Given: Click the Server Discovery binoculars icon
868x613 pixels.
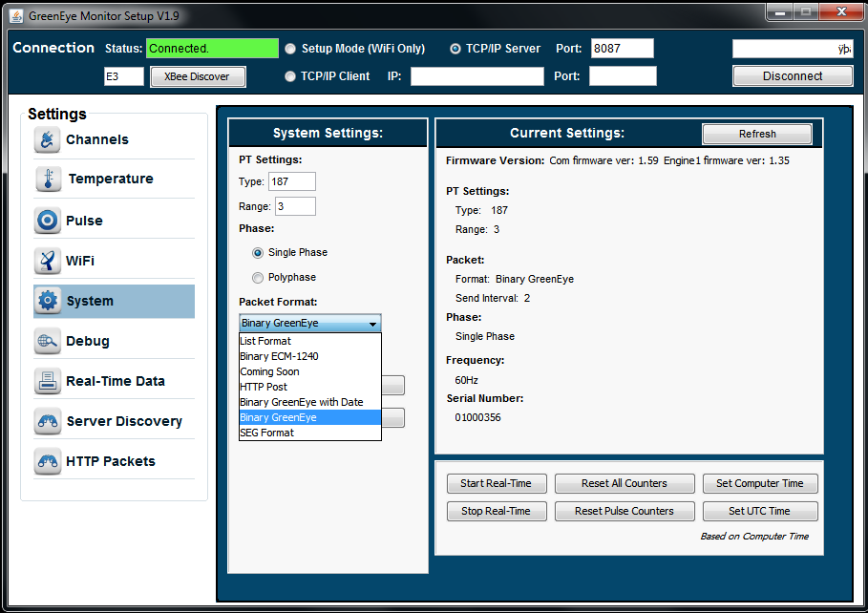Looking at the screenshot, I should coord(48,421).
